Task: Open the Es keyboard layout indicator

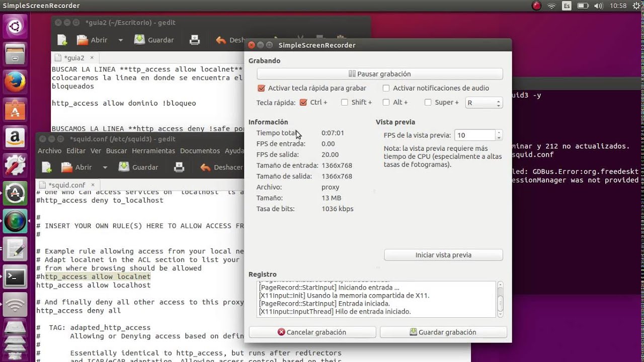Action: [567, 6]
